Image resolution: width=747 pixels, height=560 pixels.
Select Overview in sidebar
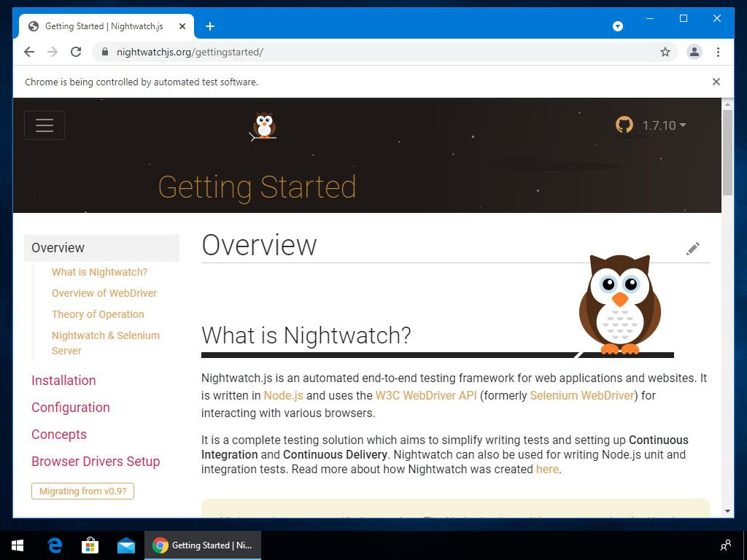tap(102, 248)
